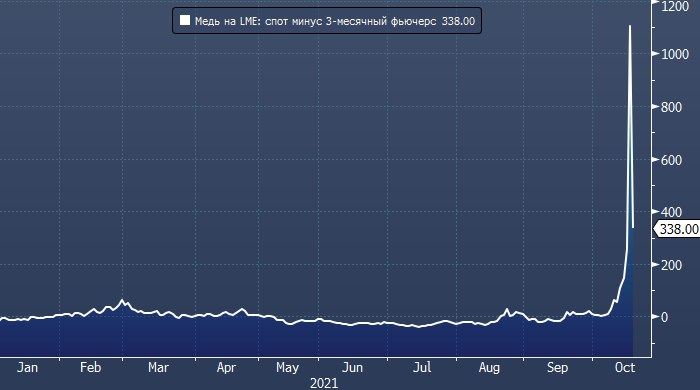Select the Mar label on time axis
The width and height of the screenshot is (700, 390).
coord(158,368)
